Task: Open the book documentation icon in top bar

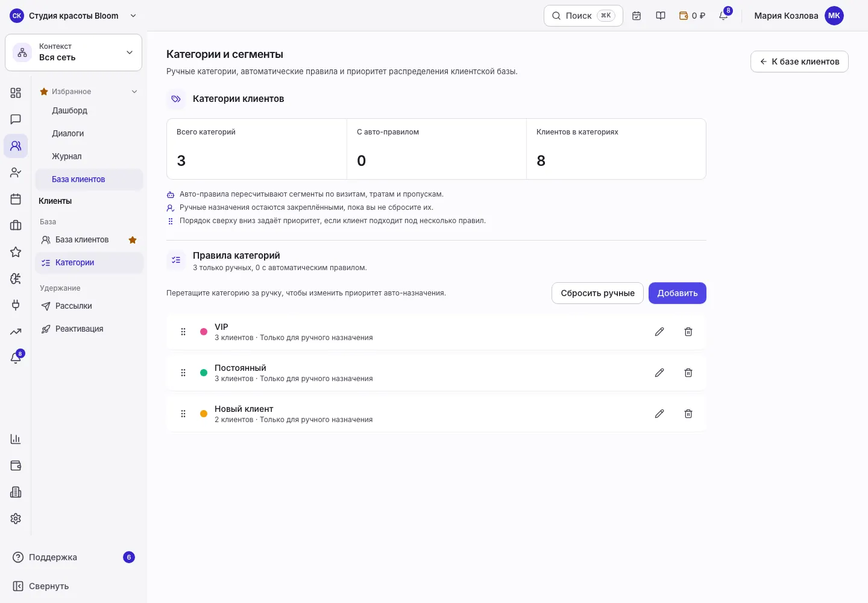Action: click(x=661, y=16)
